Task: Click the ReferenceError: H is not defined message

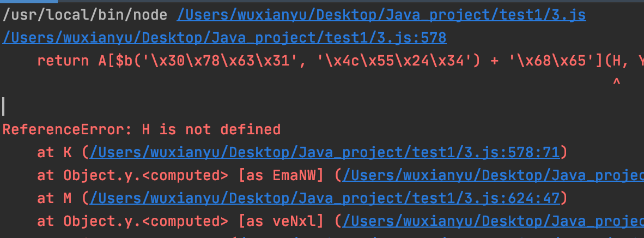Action: pyautogui.click(x=141, y=130)
